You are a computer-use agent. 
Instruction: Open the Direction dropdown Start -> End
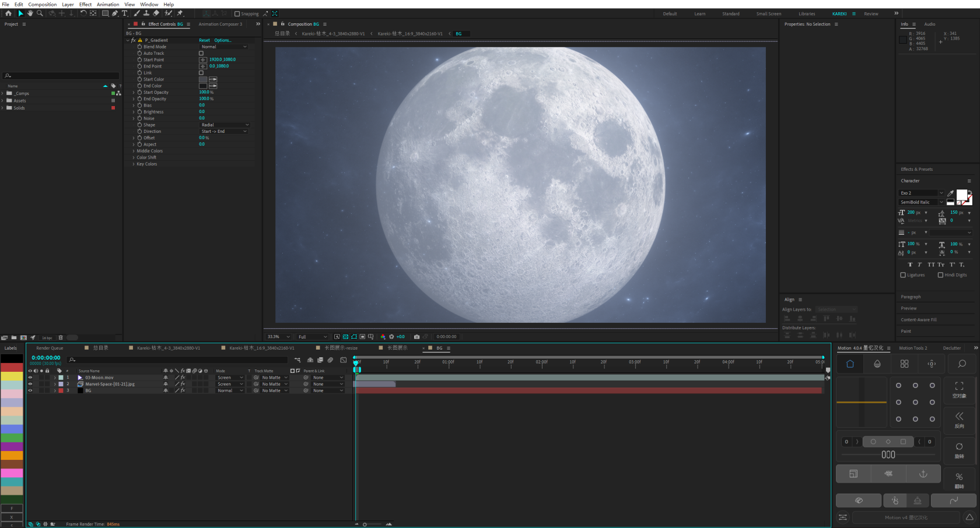tap(224, 131)
